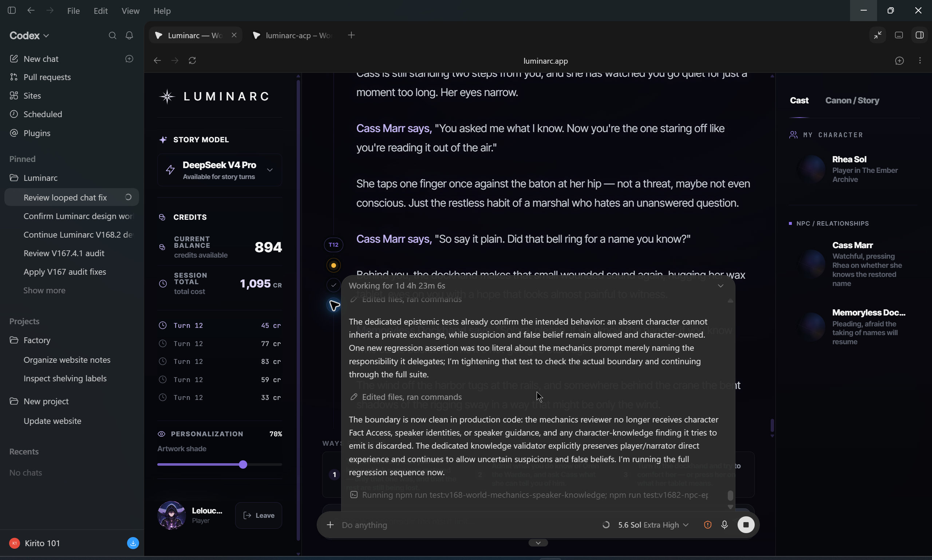
Task: Open the Inspect shelving labels chat
Action: [65, 378]
